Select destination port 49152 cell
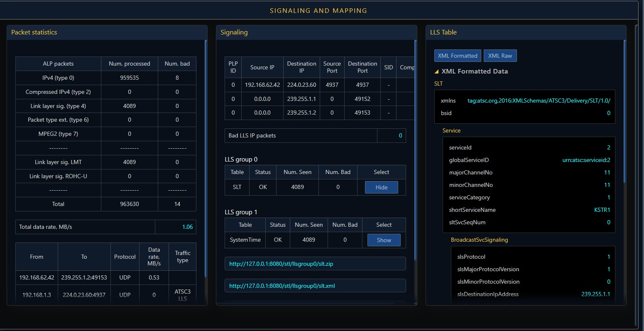This screenshot has height=331, width=644. 362,99
